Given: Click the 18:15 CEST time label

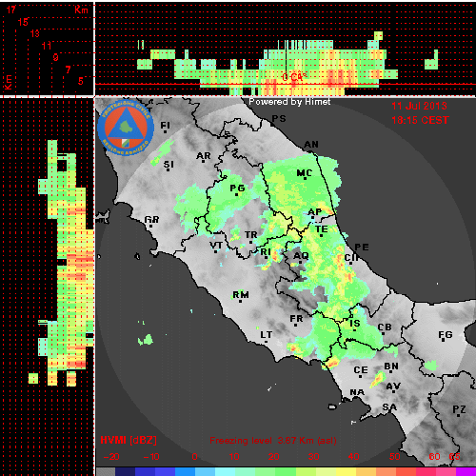Looking at the screenshot, I should (x=420, y=120).
